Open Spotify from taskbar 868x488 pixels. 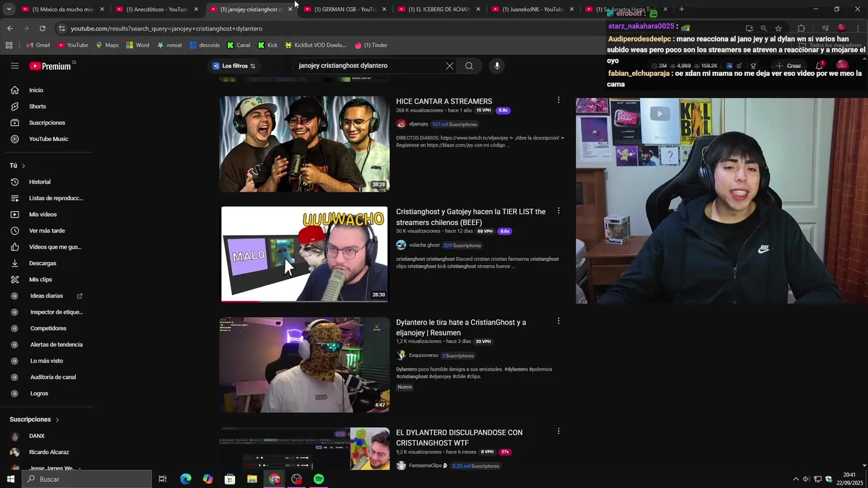319,479
